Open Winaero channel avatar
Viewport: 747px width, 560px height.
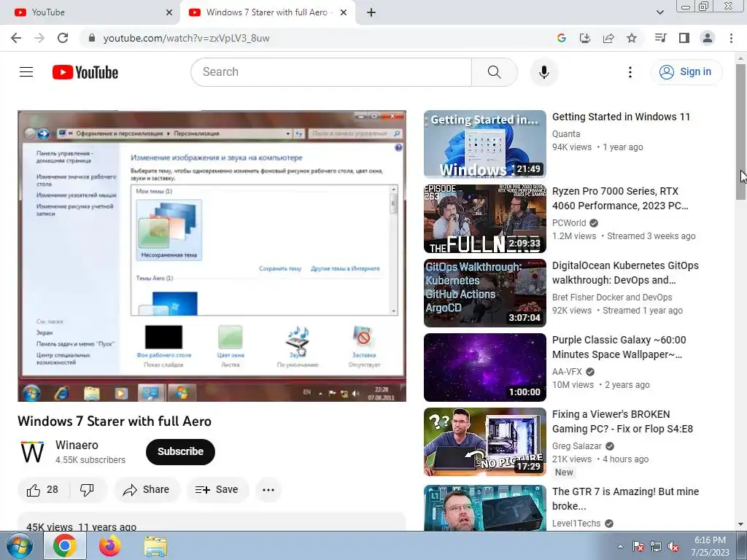32,452
